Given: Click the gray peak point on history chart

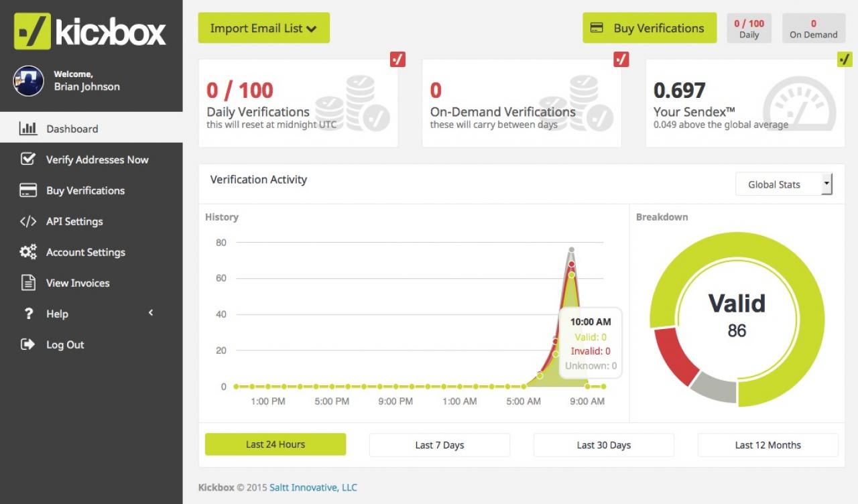Looking at the screenshot, I should coord(572,250).
